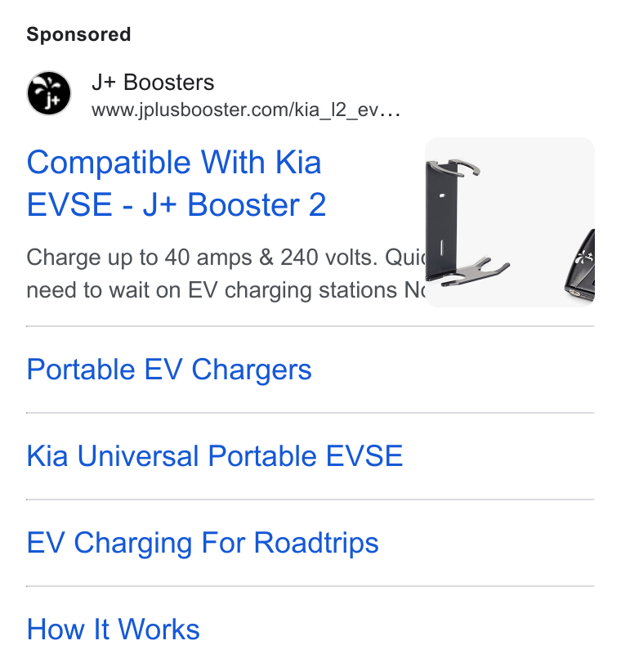Click the charger product image thumbnail

pyautogui.click(x=510, y=222)
